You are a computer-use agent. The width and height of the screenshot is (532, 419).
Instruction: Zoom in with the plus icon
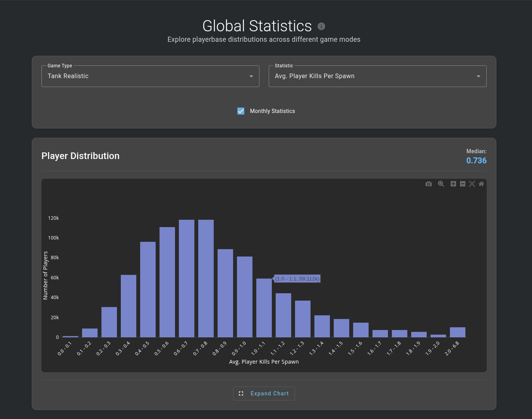(x=453, y=184)
